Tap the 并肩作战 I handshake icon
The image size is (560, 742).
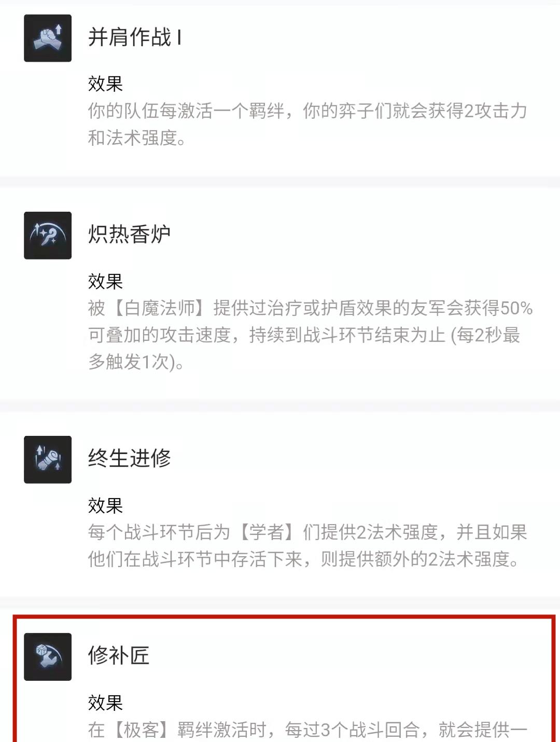pyautogui.click(x=48, y=38)
